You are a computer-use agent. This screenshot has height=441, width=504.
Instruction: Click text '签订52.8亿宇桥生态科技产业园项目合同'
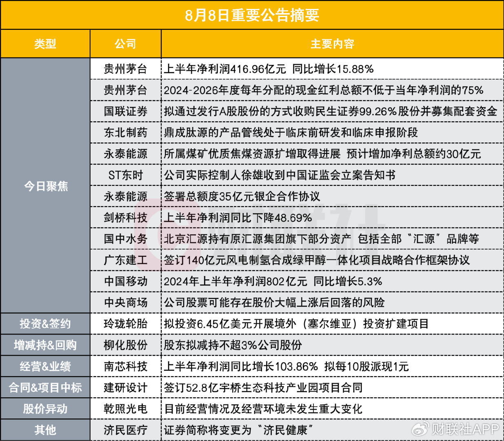(263, 388)
